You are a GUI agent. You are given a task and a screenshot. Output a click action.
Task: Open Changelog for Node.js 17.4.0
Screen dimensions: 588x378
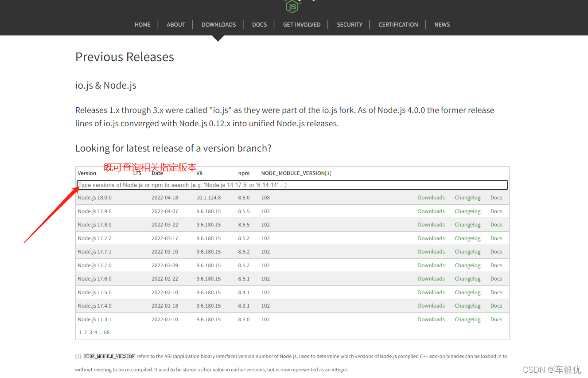(x=467, y=306)
